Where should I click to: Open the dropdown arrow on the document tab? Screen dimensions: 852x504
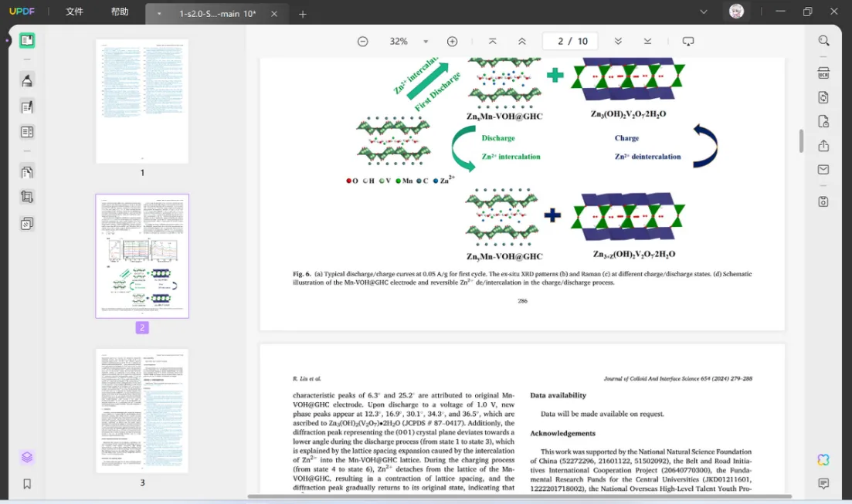pyautogui.click(x=158, y=14)
